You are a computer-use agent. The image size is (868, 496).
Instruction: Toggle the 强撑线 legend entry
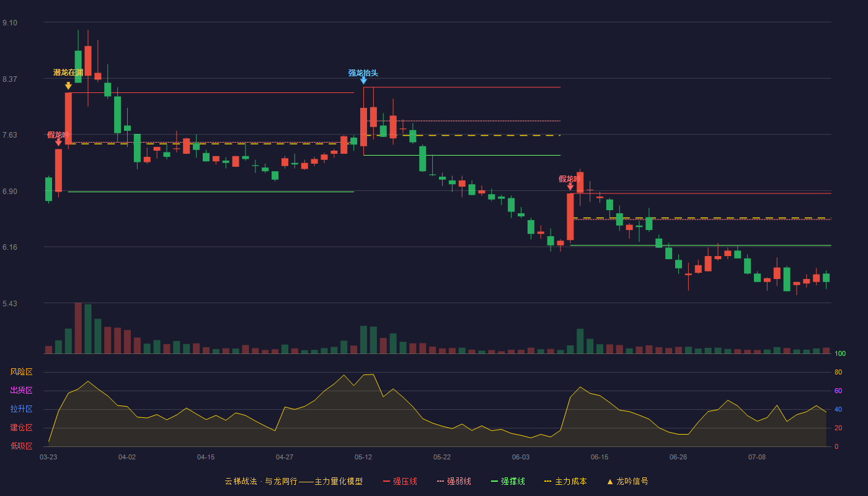(508, 481)
